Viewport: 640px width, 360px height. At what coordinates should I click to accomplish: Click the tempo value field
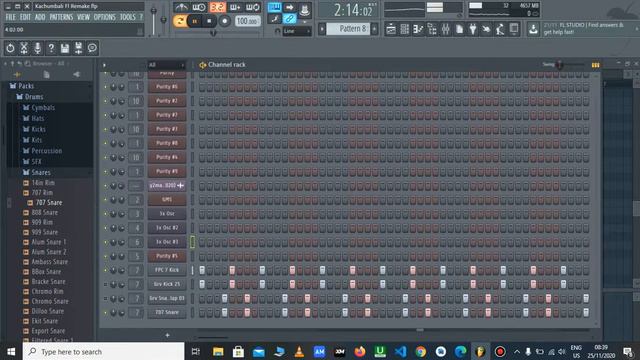[x=248, y=21]
